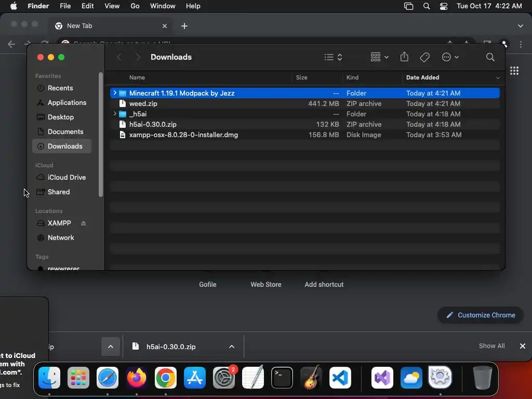
Task: Open h5ai-0.30.0.zip download options chevron
Action: (x=232, y=347)
